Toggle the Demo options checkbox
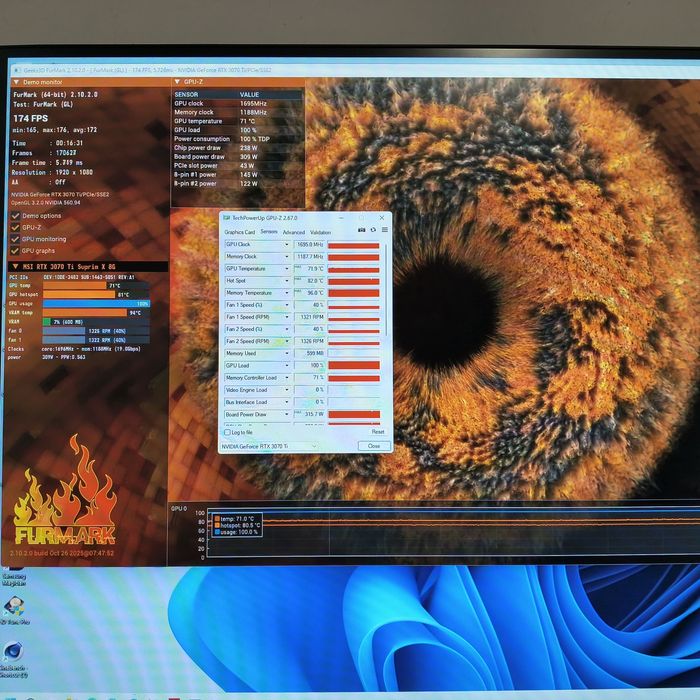This screenshot has height=700, width=700. click(15, 216)
